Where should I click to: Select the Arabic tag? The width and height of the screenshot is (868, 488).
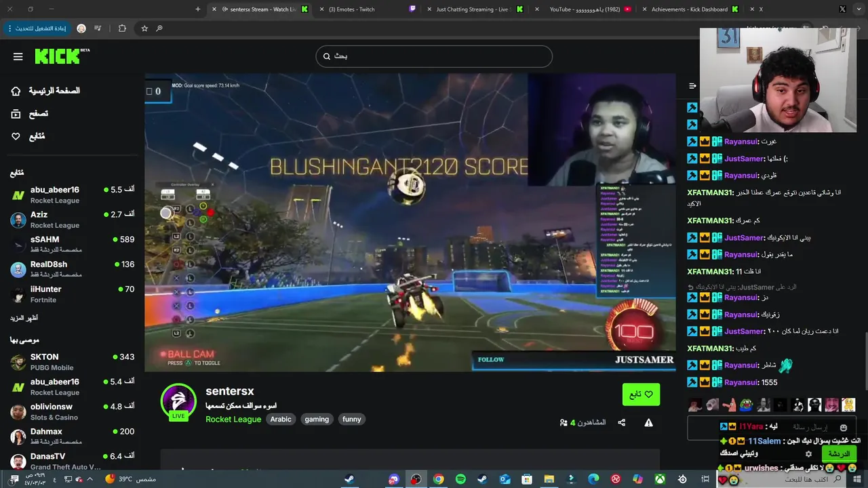281,420
